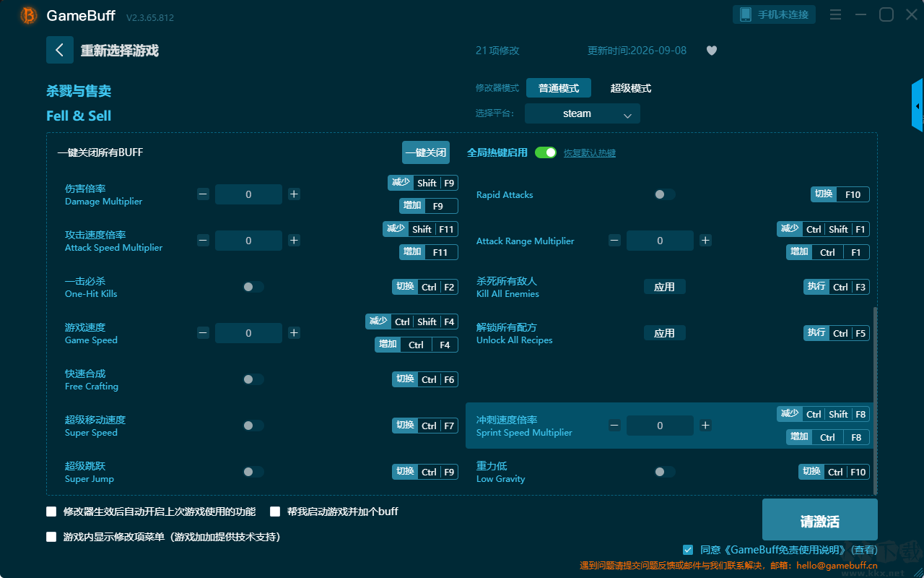Viewport: 924px width, 578px height.
Task: Click One-Hit Kills hotkey Ctrl F2
Action: 425,287
